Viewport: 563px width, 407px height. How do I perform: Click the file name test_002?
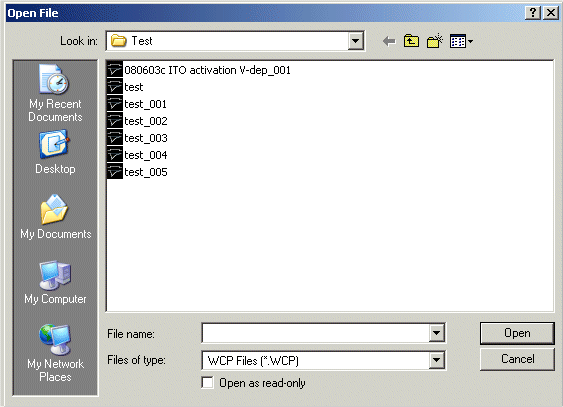[x=146, y=121]
